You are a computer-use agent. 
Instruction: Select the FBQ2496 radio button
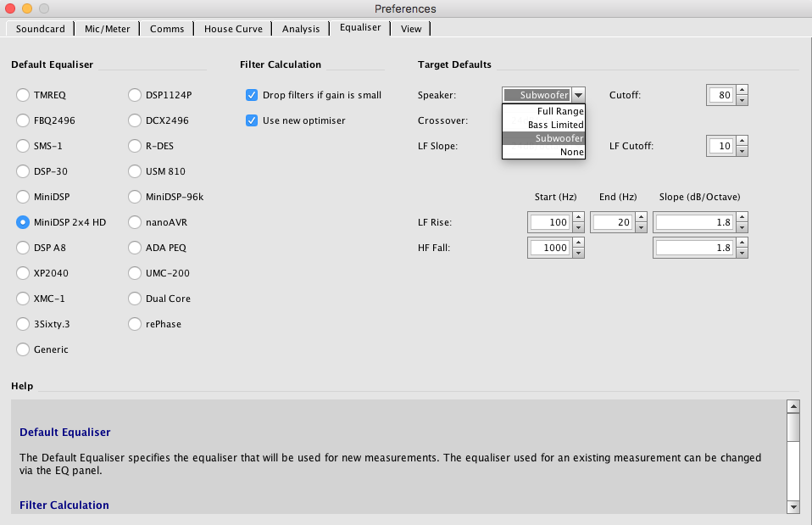coord(46,120)
